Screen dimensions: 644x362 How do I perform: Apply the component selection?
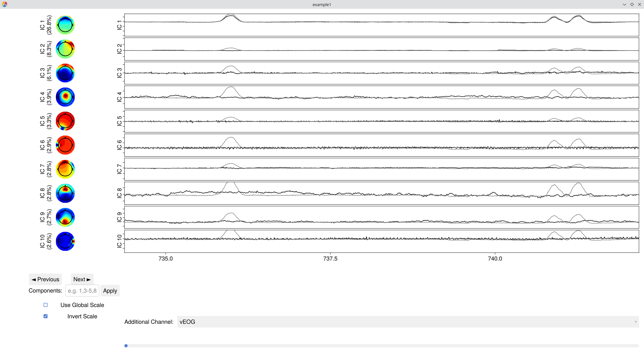pos(110,291)
